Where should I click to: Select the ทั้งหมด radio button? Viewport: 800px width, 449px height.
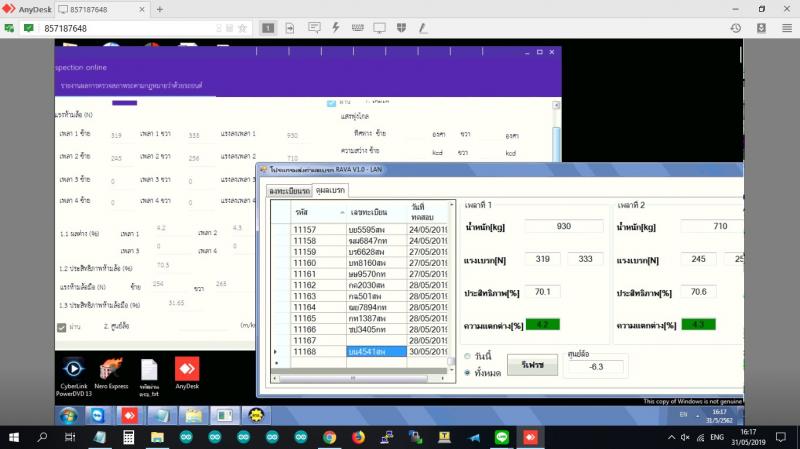467,373
